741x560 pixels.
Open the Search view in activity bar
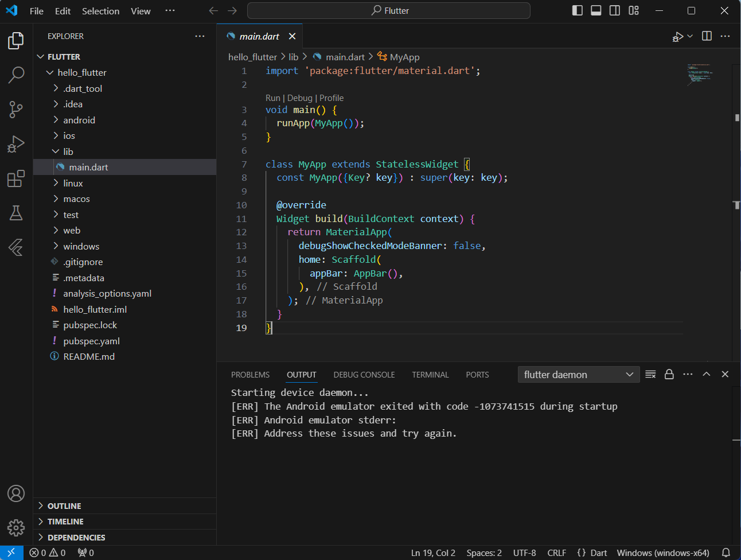[x=16, y=75]
